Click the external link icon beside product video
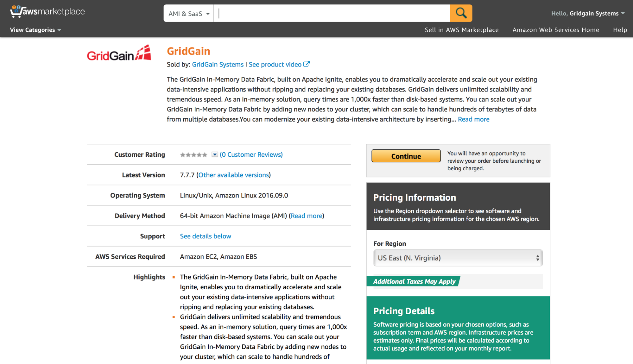Viewport: 633px width, 364px height. pos(306,64)
